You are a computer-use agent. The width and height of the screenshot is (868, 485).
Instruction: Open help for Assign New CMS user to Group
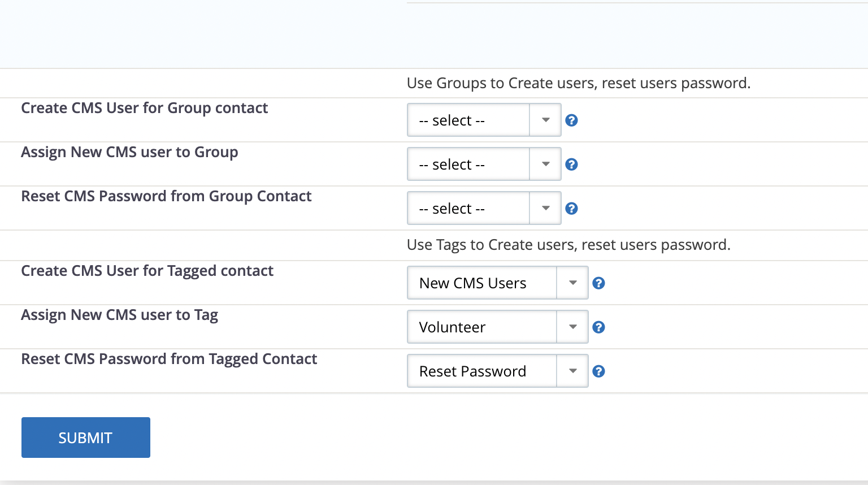(571, 164)
